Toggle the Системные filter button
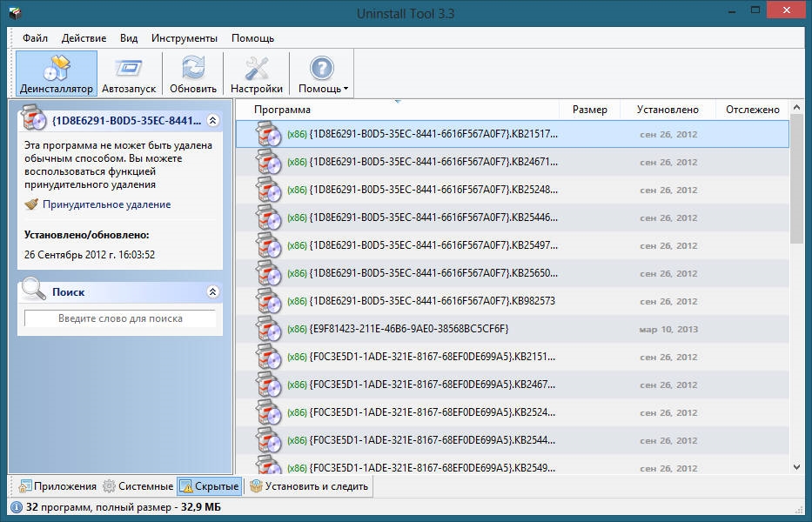Image resolution: width=812 pixels, height=522 pixels. pos(138,486)
